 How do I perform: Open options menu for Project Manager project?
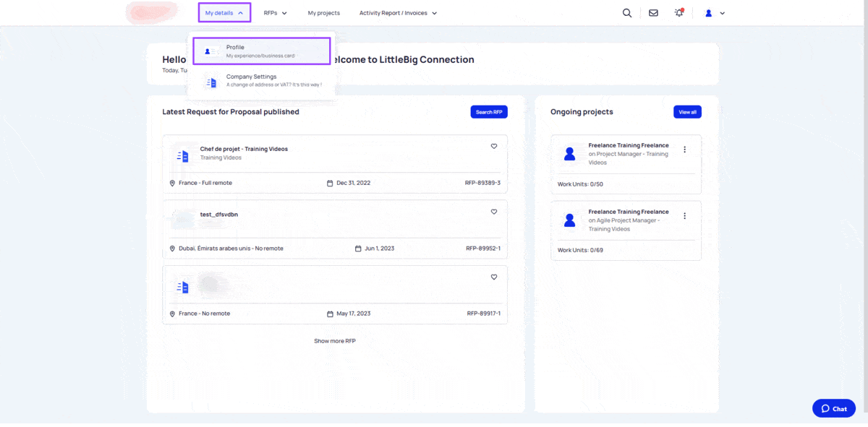685,150
